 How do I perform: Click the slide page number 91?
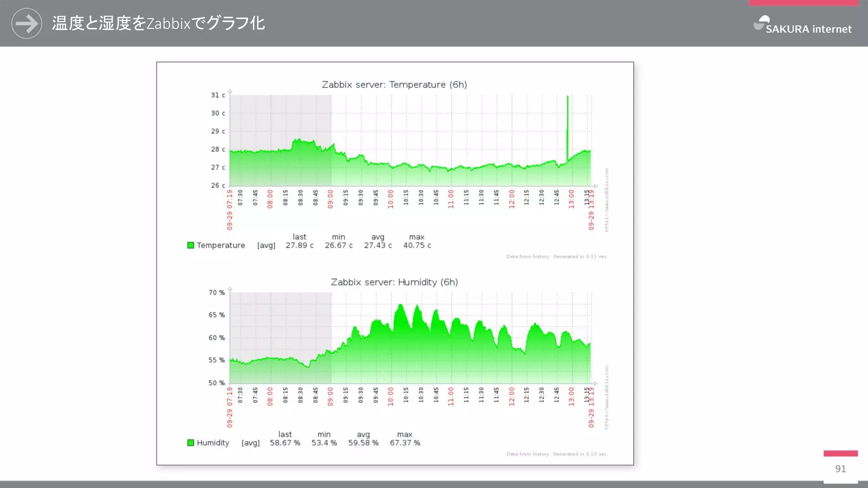point(840,469)
